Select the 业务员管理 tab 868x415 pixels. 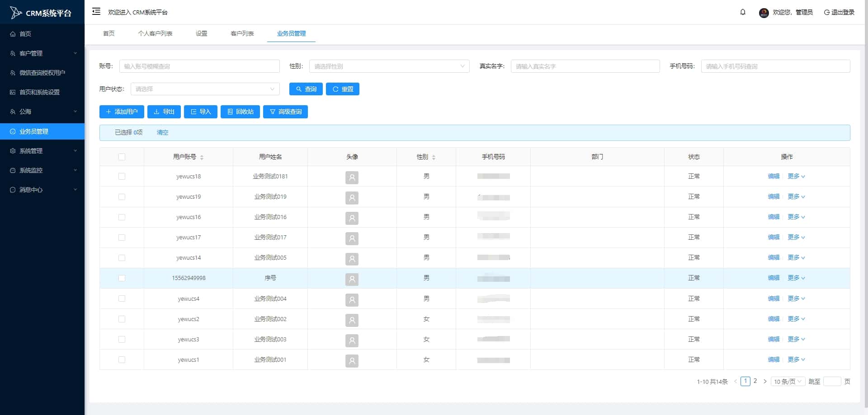point(291,33)
